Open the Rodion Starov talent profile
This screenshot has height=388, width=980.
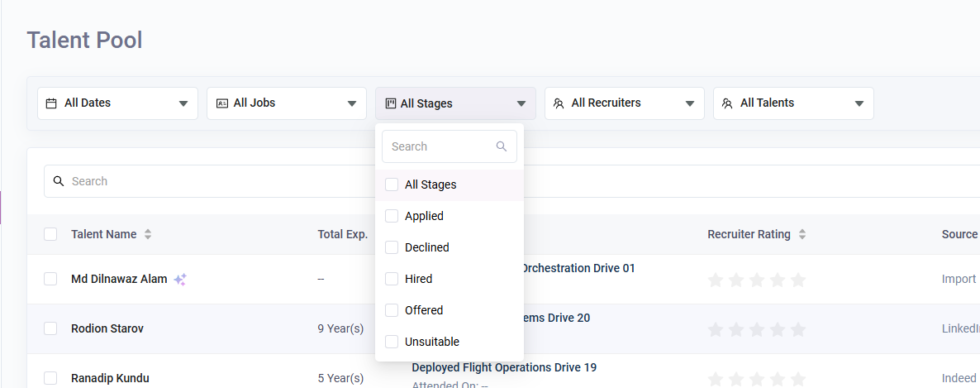[107, 328]
